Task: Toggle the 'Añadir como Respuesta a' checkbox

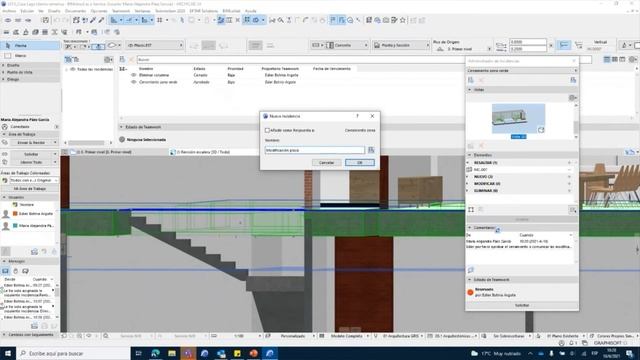Action: (267, 130)
